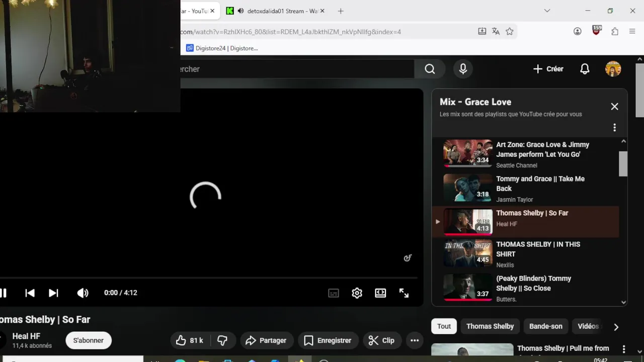This screenshot has height=362, width=644.
Task: Open a new browser tab
Action: 341,11
